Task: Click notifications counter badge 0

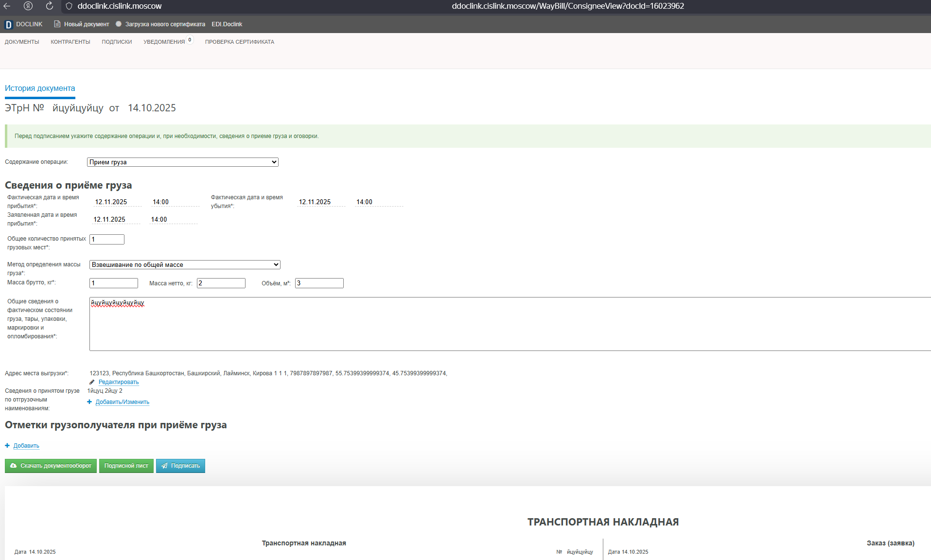Action: point(190,40)
